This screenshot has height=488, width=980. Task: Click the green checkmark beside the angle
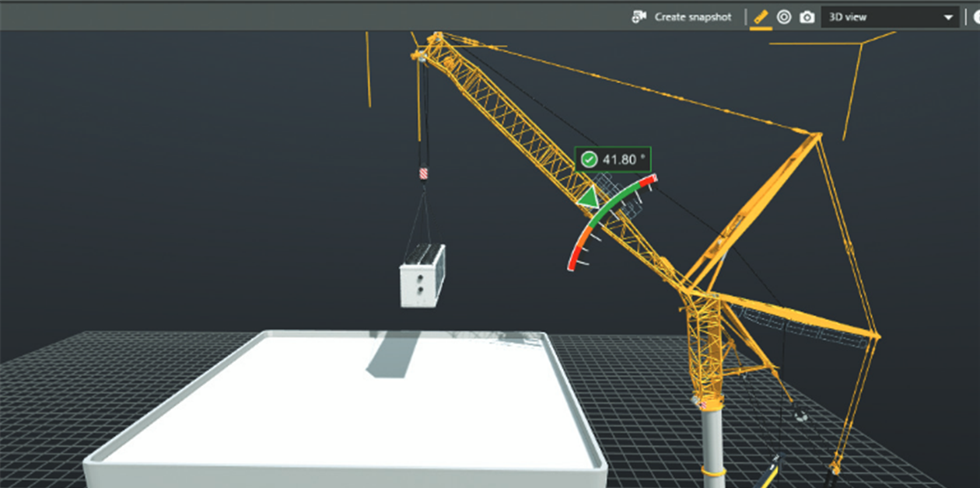click(x=590, y=160)
